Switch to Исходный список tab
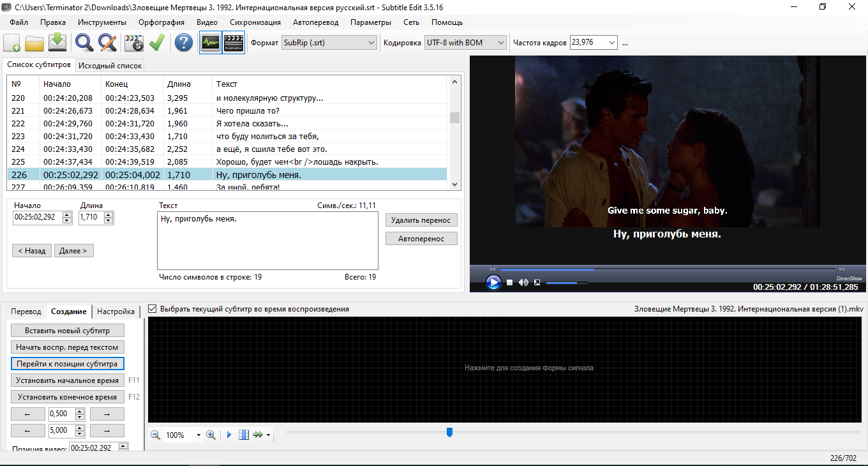 [x=110, y=65]
